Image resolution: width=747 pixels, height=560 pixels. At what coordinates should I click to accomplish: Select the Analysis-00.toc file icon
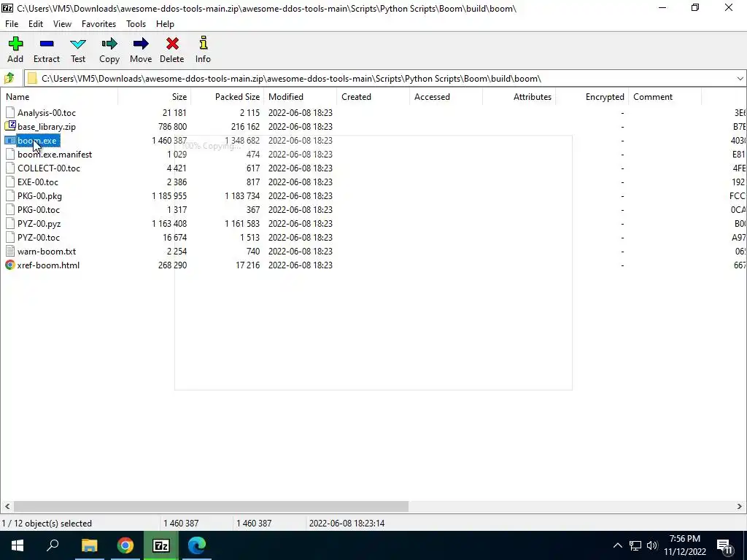tap(10, 112)
